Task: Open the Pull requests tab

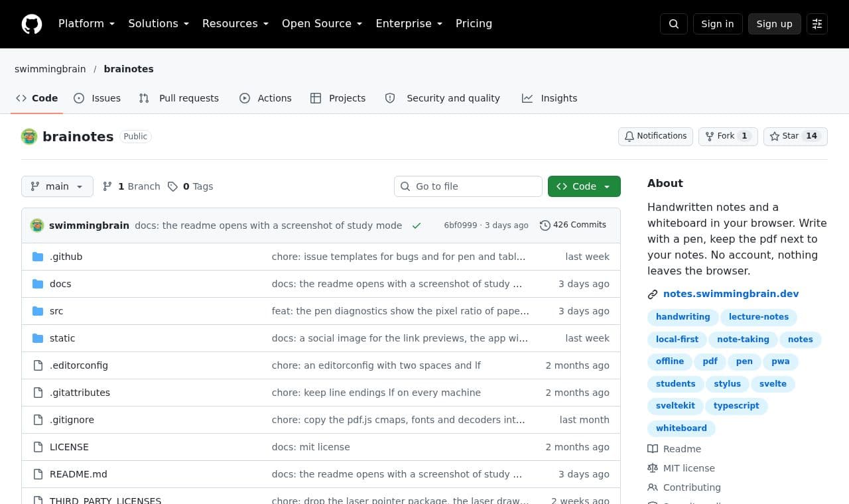Action: [x=179, y=98]
